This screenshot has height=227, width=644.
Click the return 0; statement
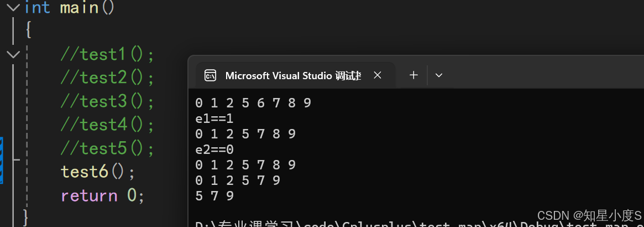coord(103,195)
